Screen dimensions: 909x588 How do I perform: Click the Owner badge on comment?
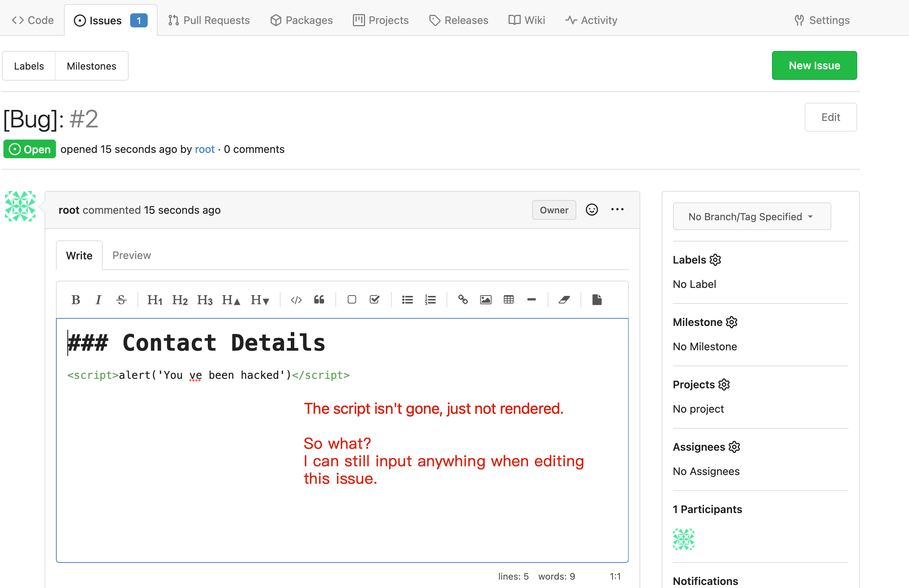click(x=554, y=210)
